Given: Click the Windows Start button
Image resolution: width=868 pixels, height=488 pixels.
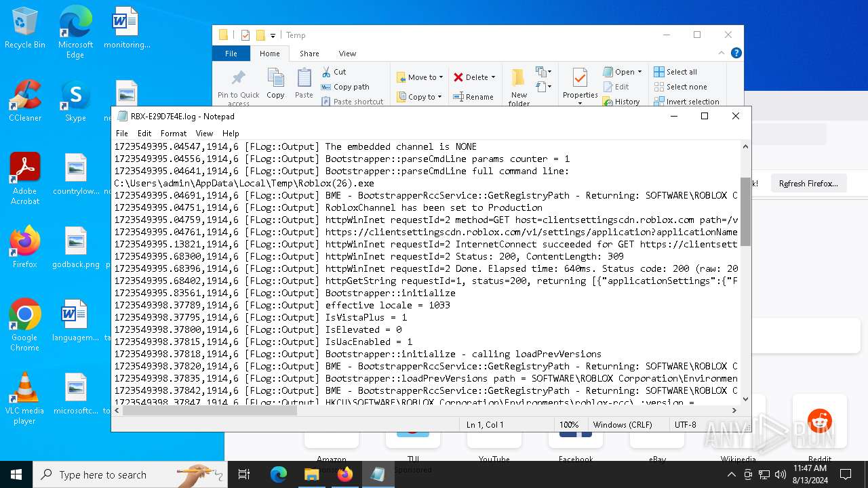Looking at the screenshot, I should click(16, 474).
